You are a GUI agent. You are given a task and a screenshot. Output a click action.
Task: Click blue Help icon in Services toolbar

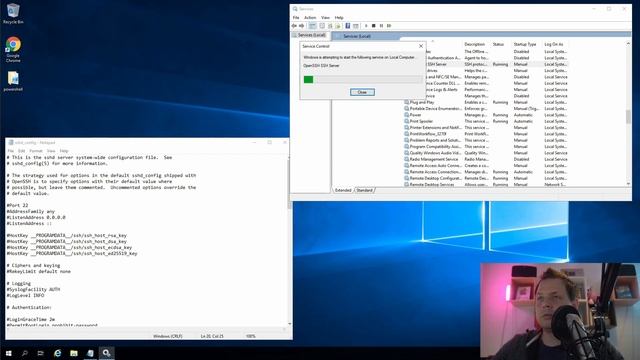(348, 26)
